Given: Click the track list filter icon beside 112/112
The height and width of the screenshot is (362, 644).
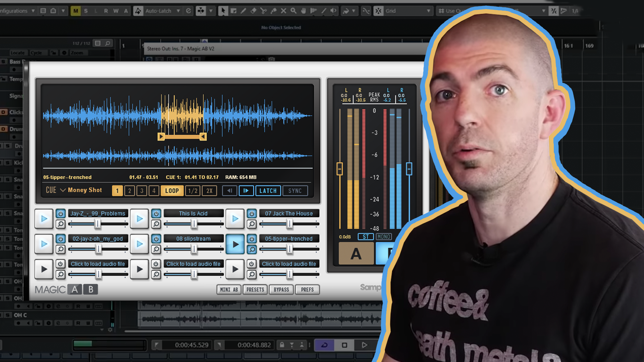Looking at the screenshot, I should click(x=98, y=43).
